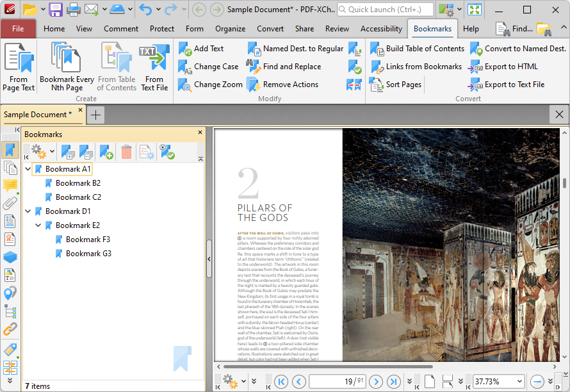Click Change Case in Modify group
Viewport: 570px width, 392px height.
[x=208, y=67]
